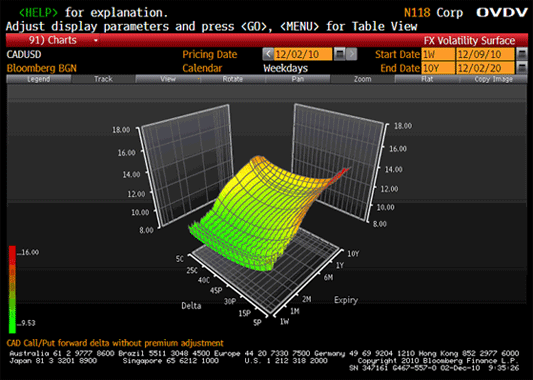Click the End Date field 12/02/20
Viewport: 533px width, 380px height.
point(485,68)
